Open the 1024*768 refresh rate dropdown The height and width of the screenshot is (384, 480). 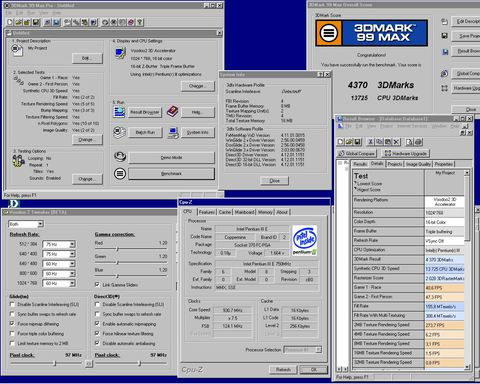coord(72,283)
